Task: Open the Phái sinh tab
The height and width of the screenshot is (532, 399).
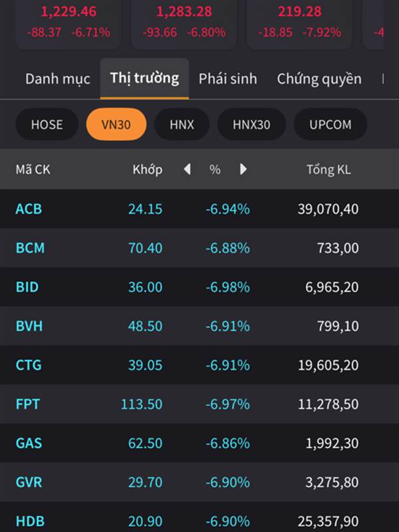Action: point(227,78)
